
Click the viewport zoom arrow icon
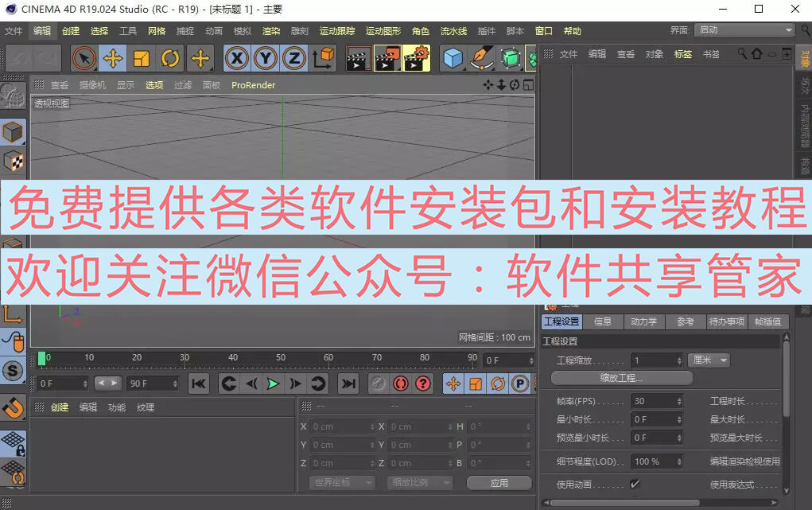501,85
